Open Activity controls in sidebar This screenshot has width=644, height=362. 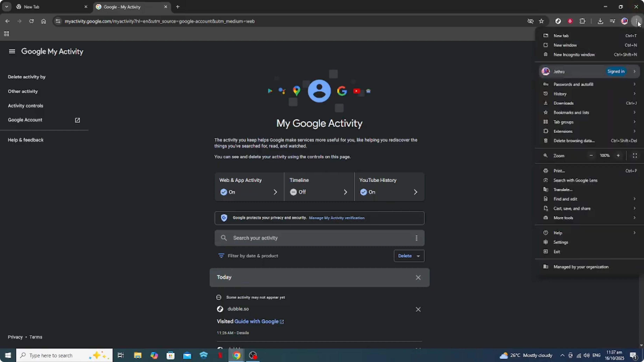pyautogui.click(x=26, y=106)
